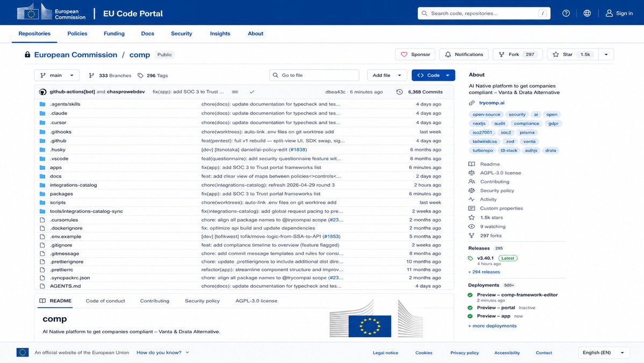Click the help question mark icon
644x363 pixels.
(x=566, y=13)
